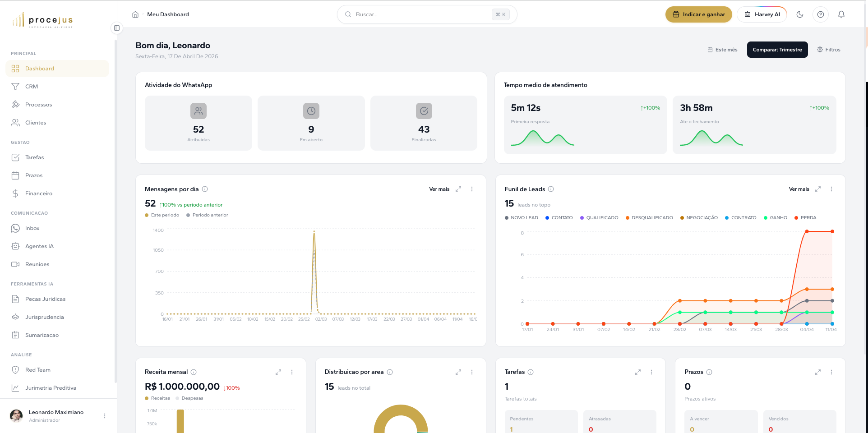Image resolution: width=868 pixels, height=433 pixels.
Task: Click info icon beside Distribuicao por area
Action: pyautogui.click(x=390, y=372)
